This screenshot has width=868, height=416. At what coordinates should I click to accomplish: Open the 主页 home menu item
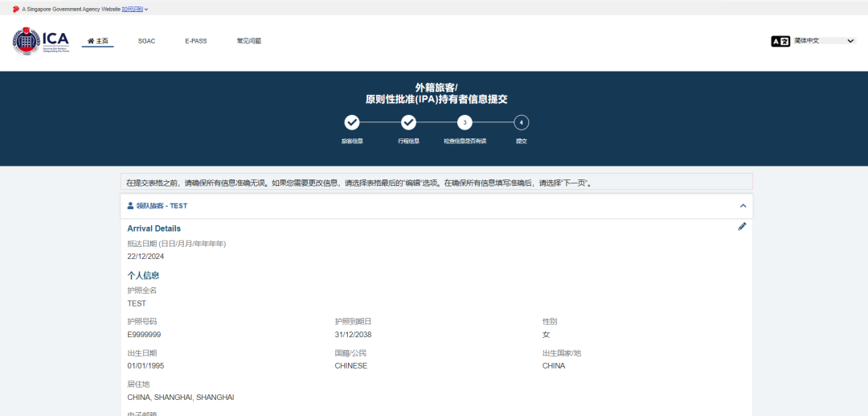pyautogui.click(x=98, y=41)
